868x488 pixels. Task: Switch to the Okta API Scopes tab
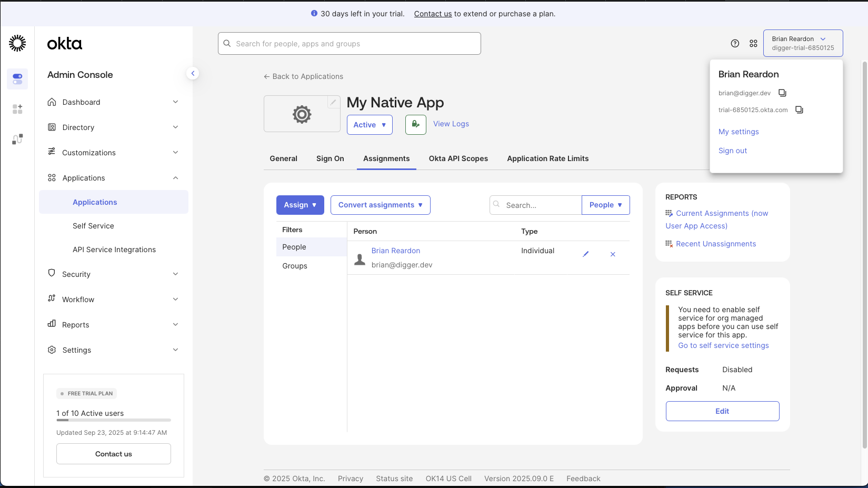tap(458, 158)
